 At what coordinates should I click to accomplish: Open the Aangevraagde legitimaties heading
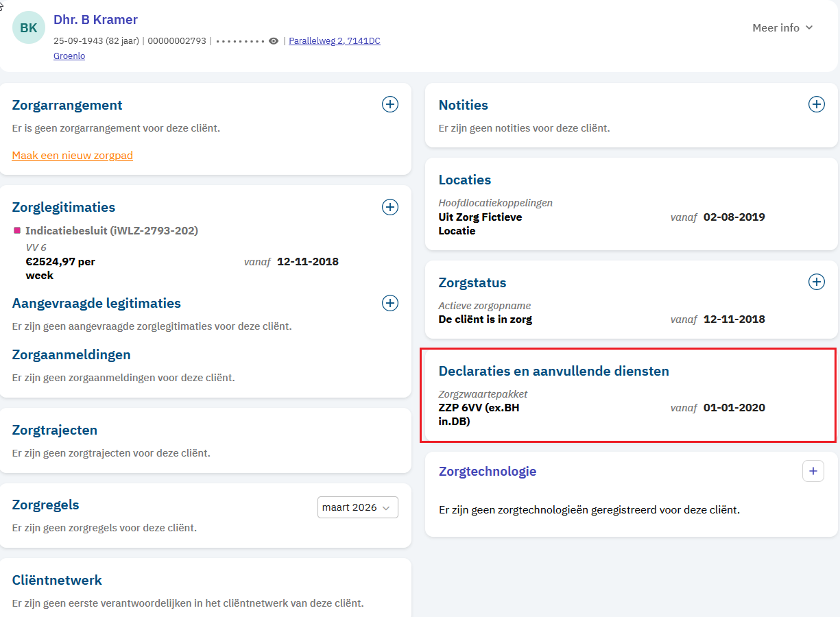(x=97, y=303)
